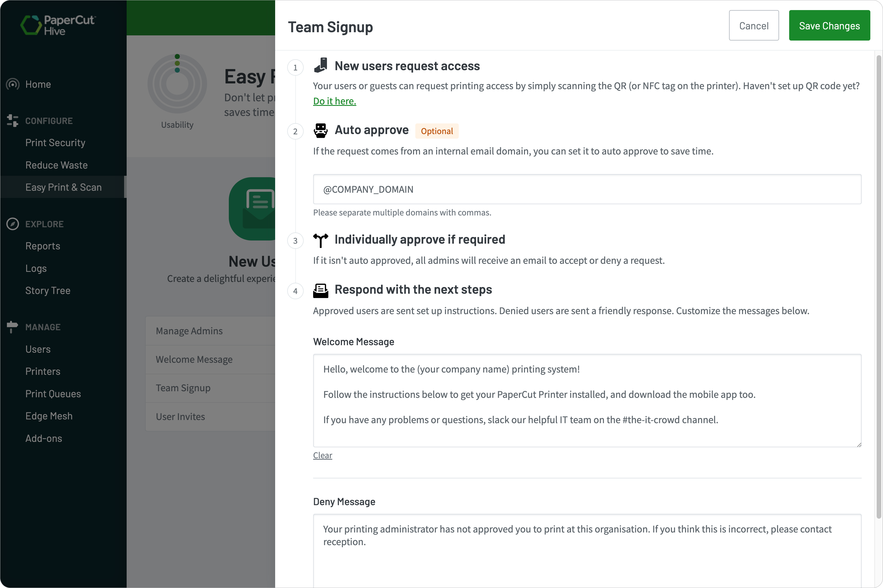Click Clear below the Welcome Message
The height and width of the screenshot is (588, 883).
coord(323,455)
